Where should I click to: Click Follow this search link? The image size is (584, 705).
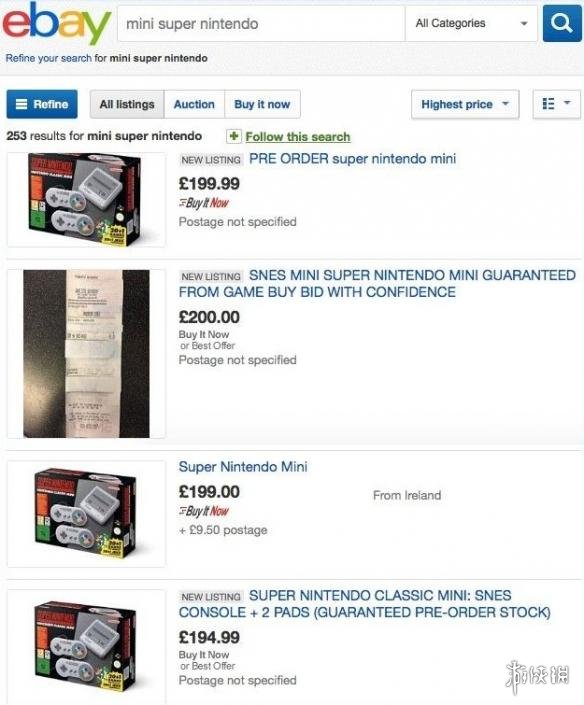tap(298, 137)
